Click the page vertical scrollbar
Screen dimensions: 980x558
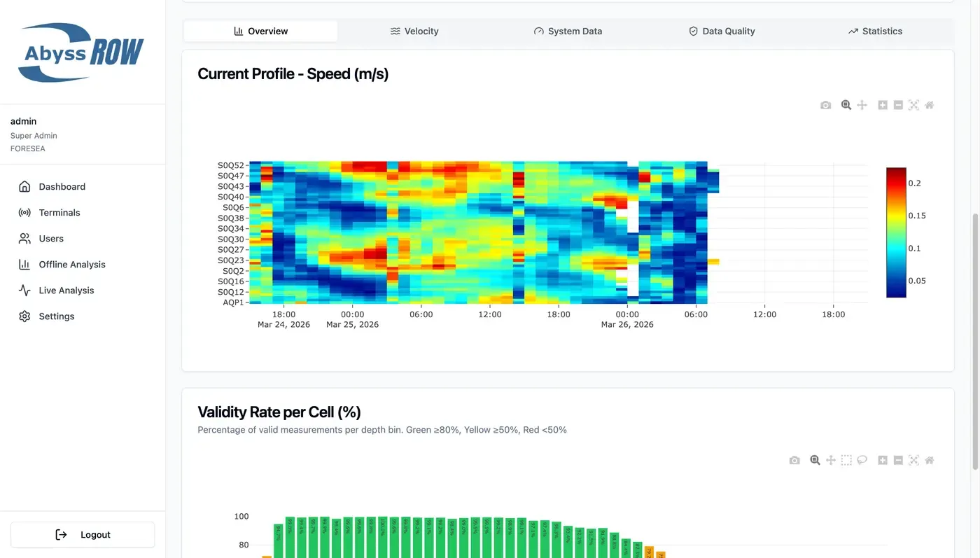pyautogui.click(x=975, y=342)
